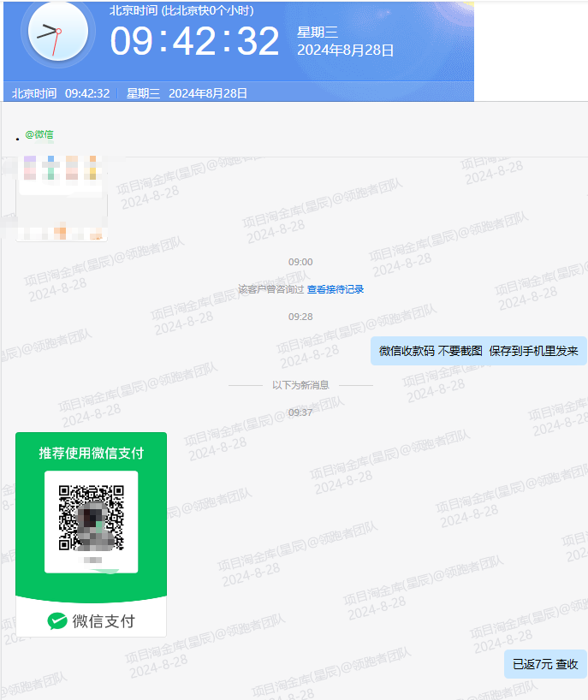This screenshot has width=588, height=700.
Task: Click the 09:37 message timestamp
Action: click(300, 412)
